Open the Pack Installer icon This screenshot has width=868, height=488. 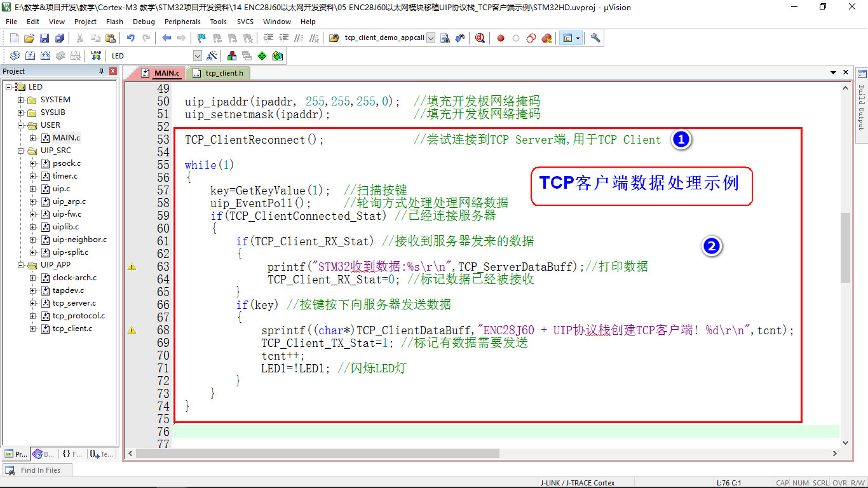pyautogui.click(x=278, y=56)
